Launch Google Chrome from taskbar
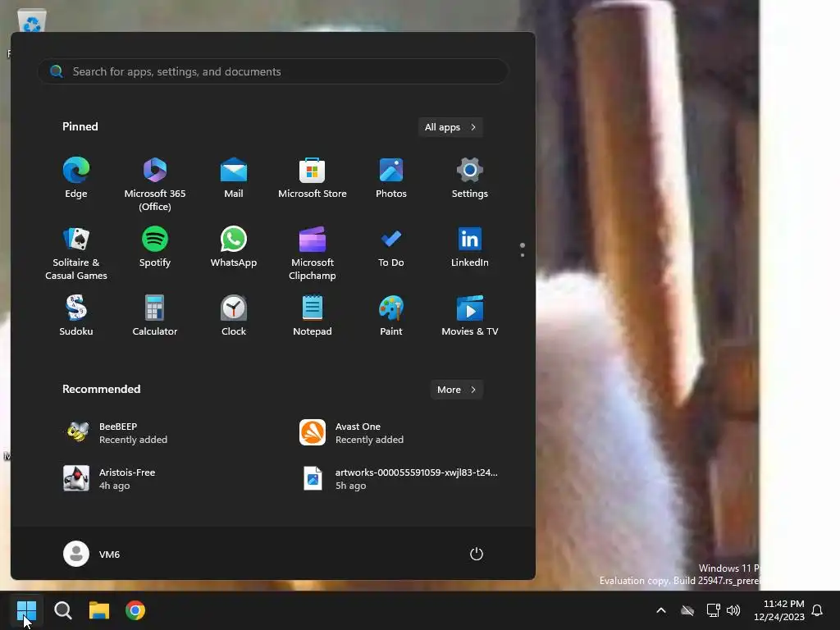The image size is (840, 630). point(135,610)
